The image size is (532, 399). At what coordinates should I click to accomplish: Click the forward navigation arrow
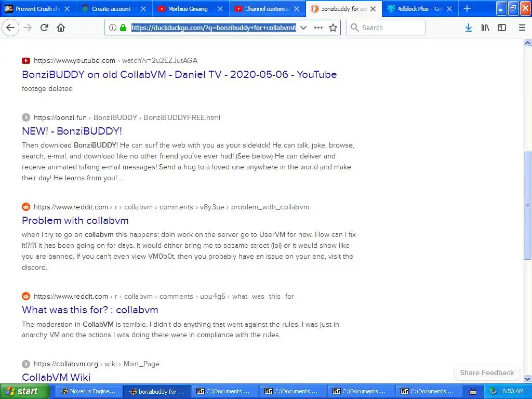(x=28, y=28)
